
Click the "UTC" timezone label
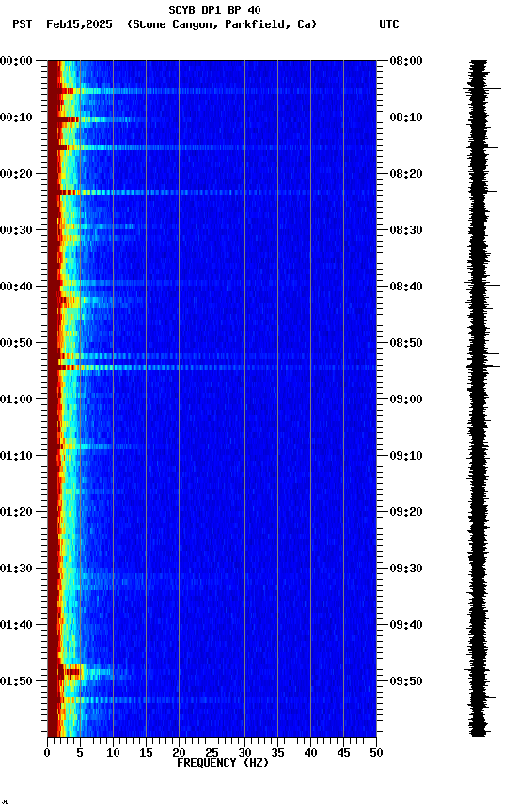[x=389, y=24]
